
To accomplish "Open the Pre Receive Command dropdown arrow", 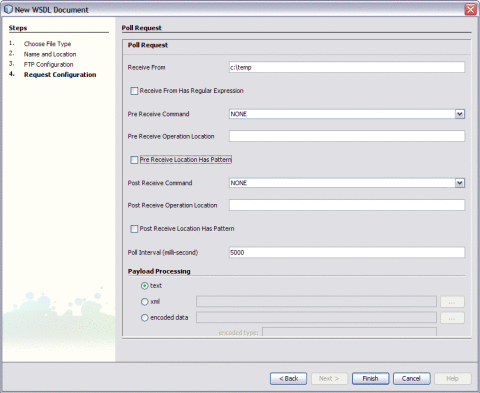I will [x=460, y=114].
